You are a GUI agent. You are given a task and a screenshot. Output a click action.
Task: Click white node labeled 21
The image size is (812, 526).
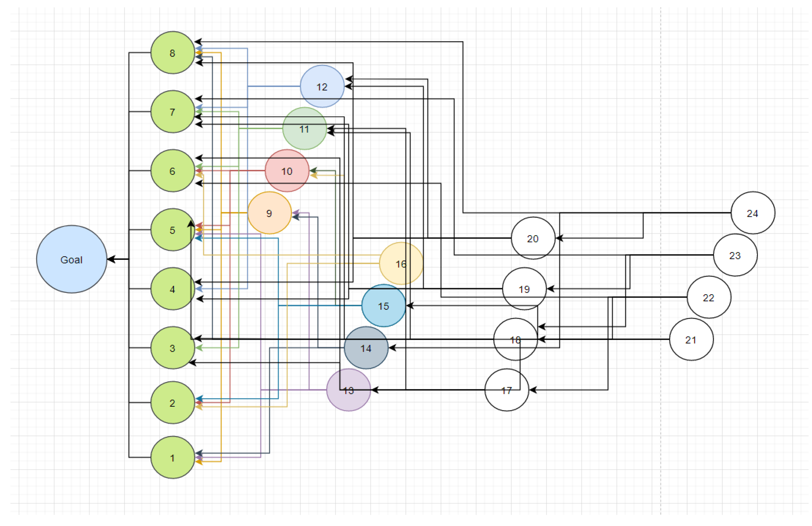click(691, 339)
